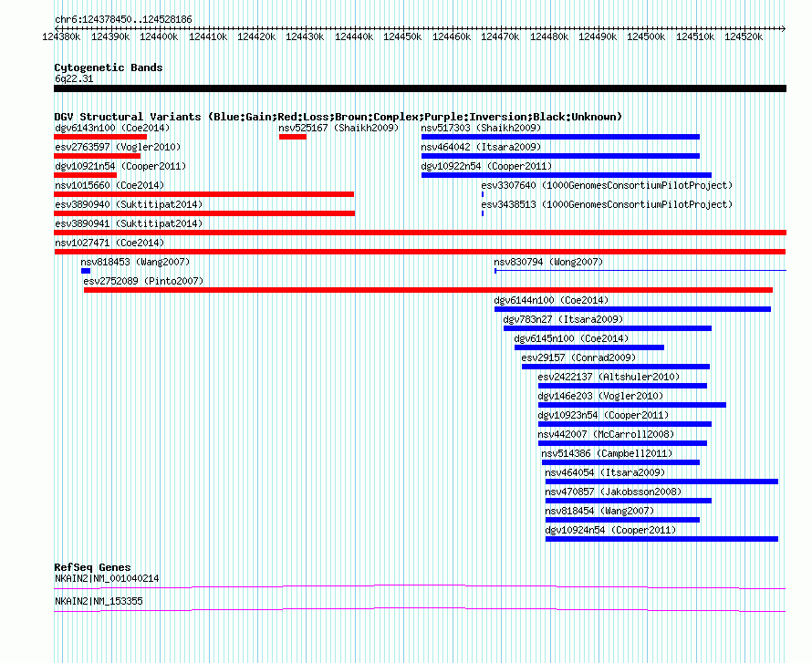The width and height of the screenshot is (812, 663).
Task: Select the 124470k ruler position
Action: click(500, 36)
